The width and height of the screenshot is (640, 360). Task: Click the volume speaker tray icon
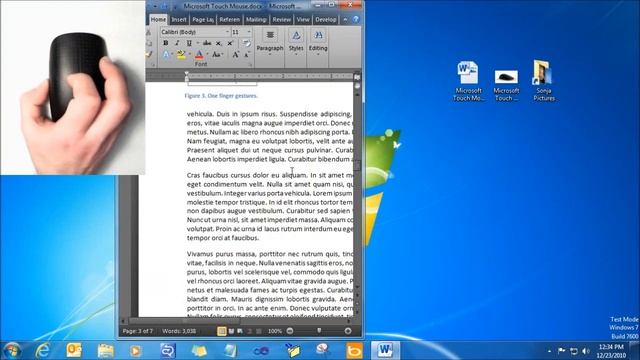click(586, 351)
